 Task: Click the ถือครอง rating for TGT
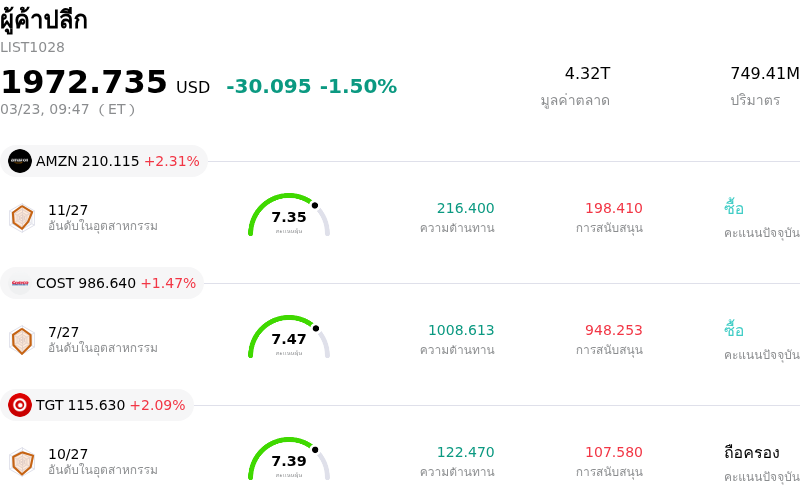tap(751, 452)
